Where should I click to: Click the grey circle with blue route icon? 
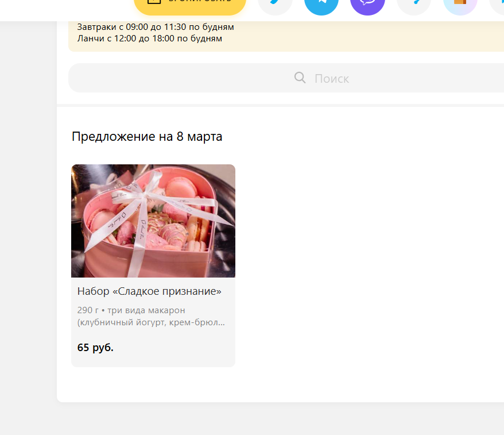tap(414, 4)
